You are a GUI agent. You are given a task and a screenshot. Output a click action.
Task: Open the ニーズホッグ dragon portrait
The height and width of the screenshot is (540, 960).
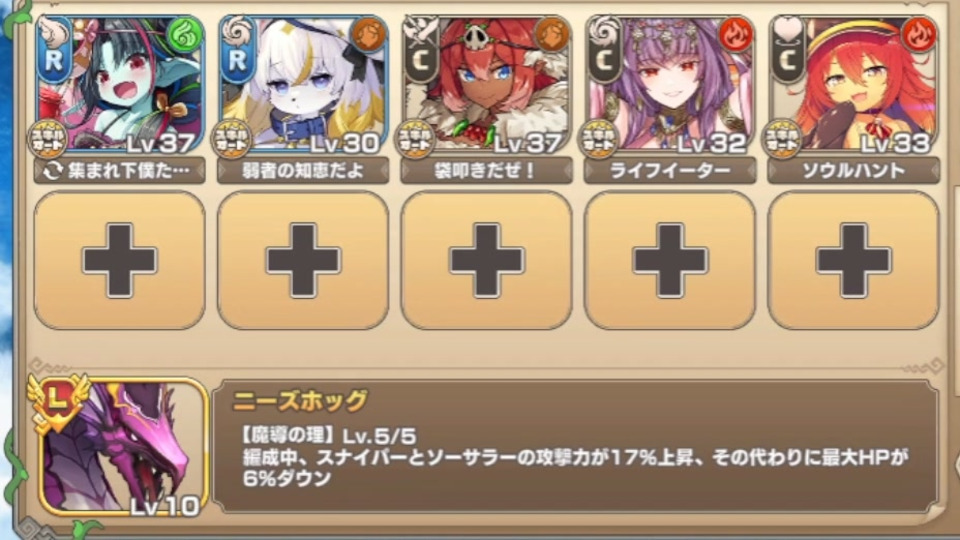point(124,448)
